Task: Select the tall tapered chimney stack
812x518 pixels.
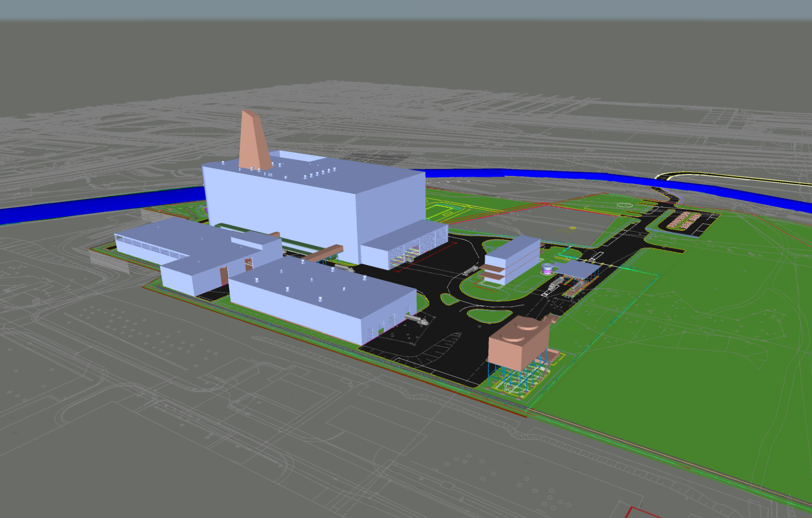Action: 254,141
